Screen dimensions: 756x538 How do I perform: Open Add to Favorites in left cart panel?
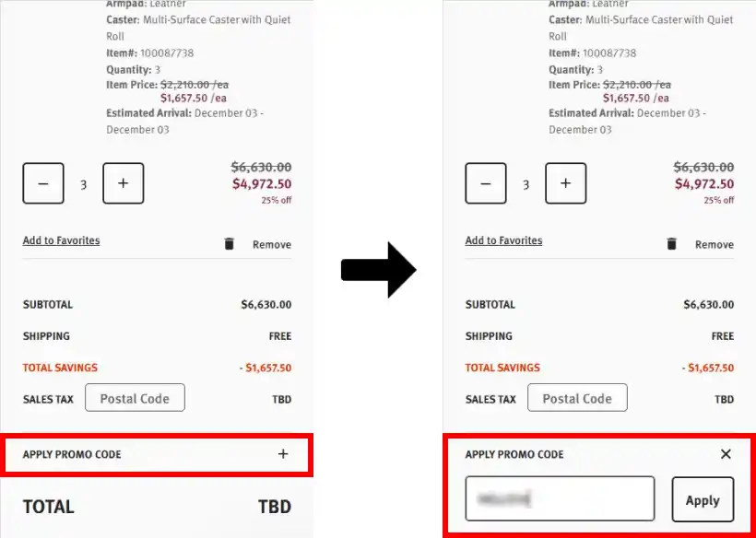pyautogui.click(x=61, y=240)
